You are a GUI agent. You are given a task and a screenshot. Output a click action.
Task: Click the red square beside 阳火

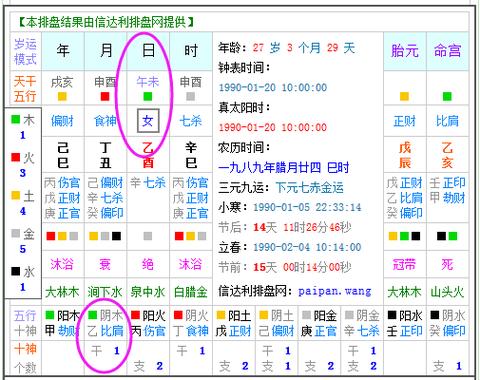point(135,315)
